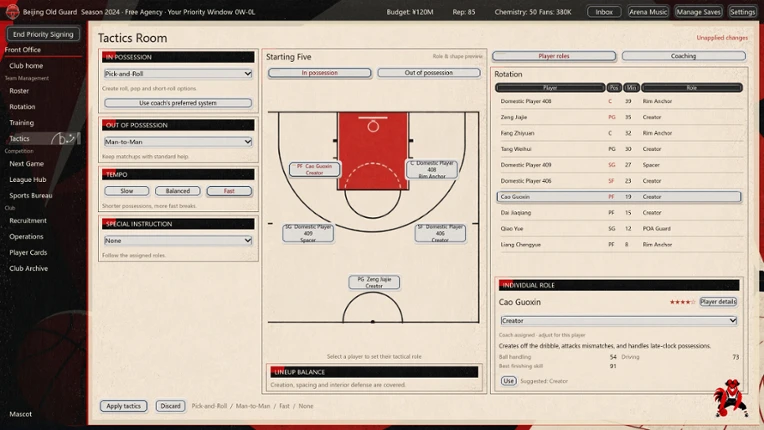Expand the Creator individual role dropdown
764x430 pixels.
click(x=618, y=320)
